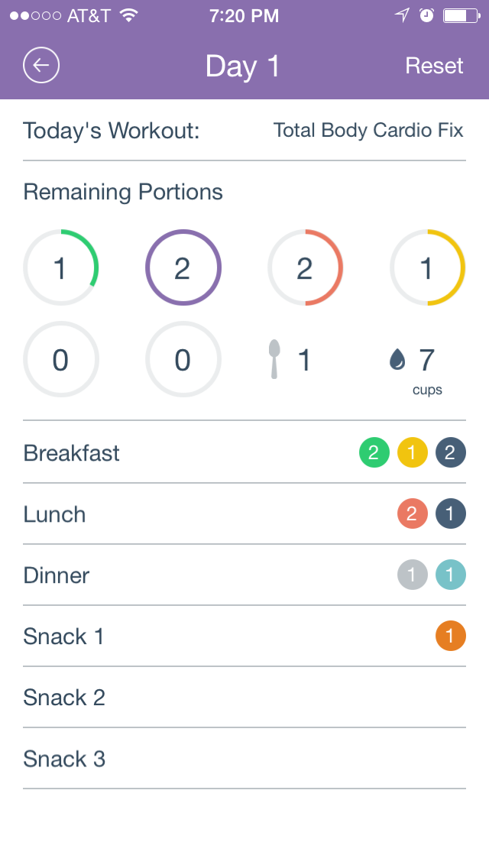Tap the green badge next to Breakfast

[x=374, y=452]
